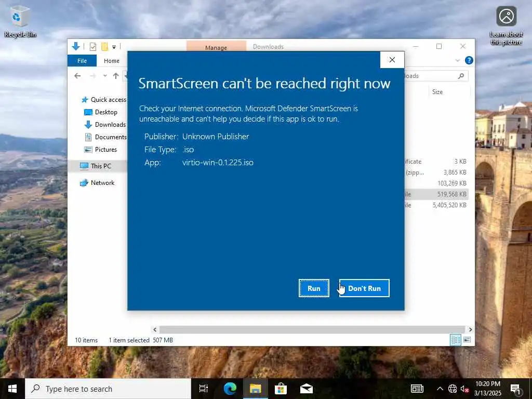The width and height of the screenshot is (532, 399).
Task: Open the Recycle Bin desktop icon
Action: pos(20,21)
